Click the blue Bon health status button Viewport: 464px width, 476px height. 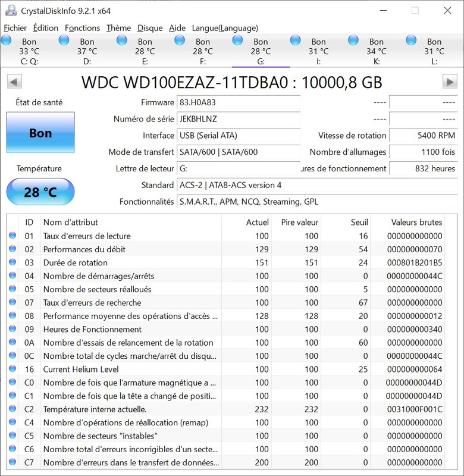click(40, 132)
